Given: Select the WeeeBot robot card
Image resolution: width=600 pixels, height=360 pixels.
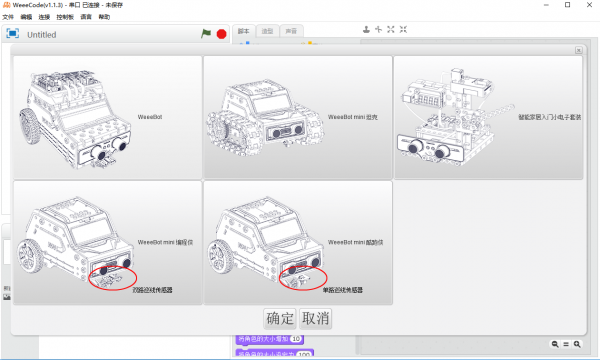Looking at the screenshot, I should click(x=108, y=117).
